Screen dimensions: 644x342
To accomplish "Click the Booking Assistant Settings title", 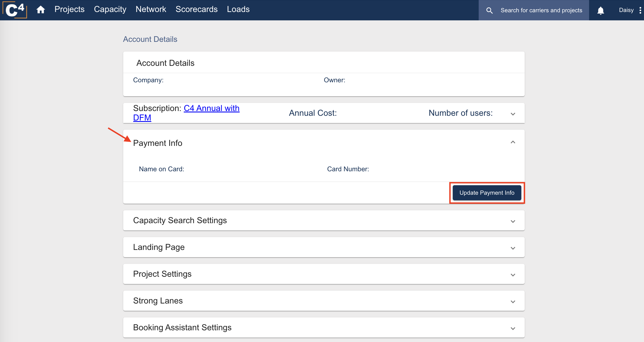I will (182, 327).
